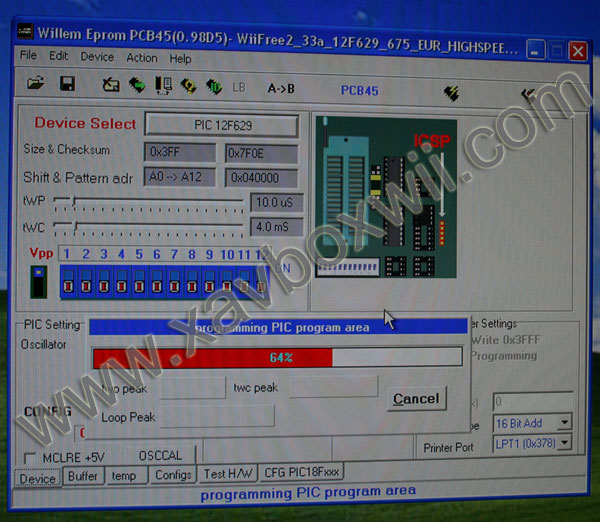600x522 pixels.
Task: Click the OSCCAL label
Action: (160, 455)
